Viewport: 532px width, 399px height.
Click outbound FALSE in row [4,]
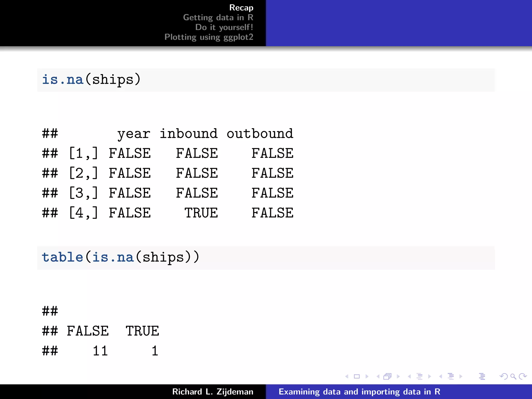click(x=272, y=213)
